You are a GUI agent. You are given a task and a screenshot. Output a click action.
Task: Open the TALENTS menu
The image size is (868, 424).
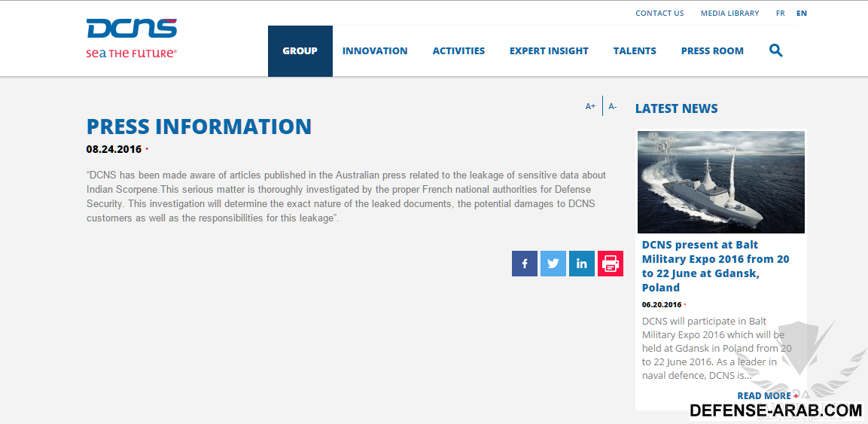[635, 51]
